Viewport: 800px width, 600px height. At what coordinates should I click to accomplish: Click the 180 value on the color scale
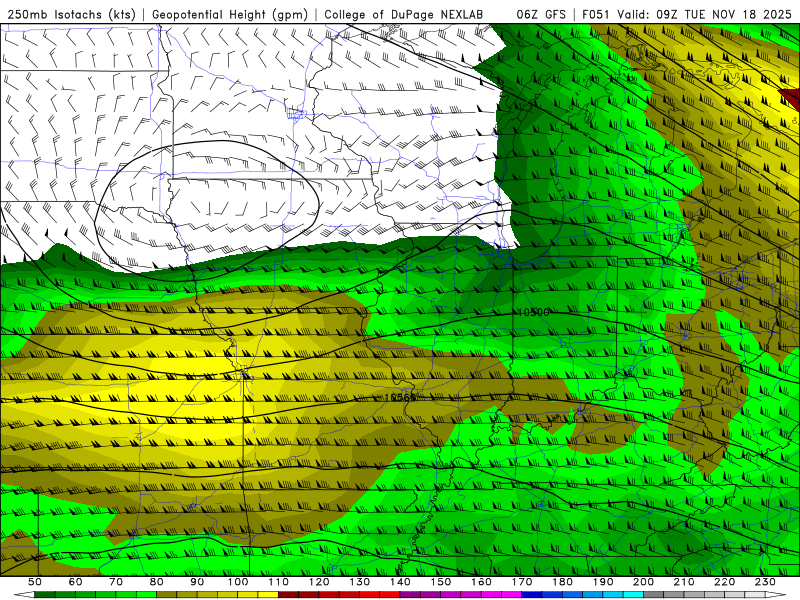coord(563,582)
